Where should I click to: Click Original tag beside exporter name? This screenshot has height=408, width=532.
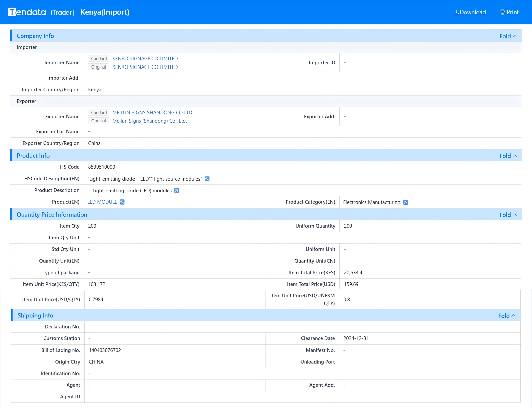click(99, 121)
